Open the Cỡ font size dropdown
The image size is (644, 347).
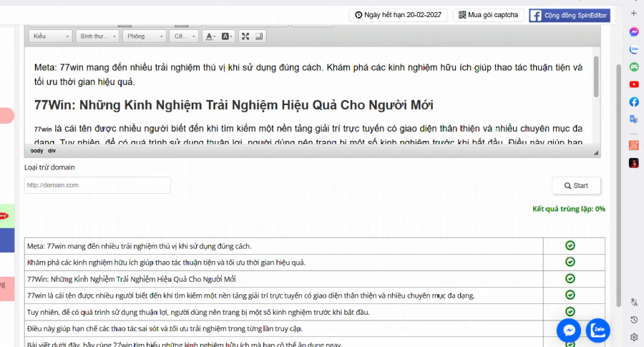pos(184,36)
